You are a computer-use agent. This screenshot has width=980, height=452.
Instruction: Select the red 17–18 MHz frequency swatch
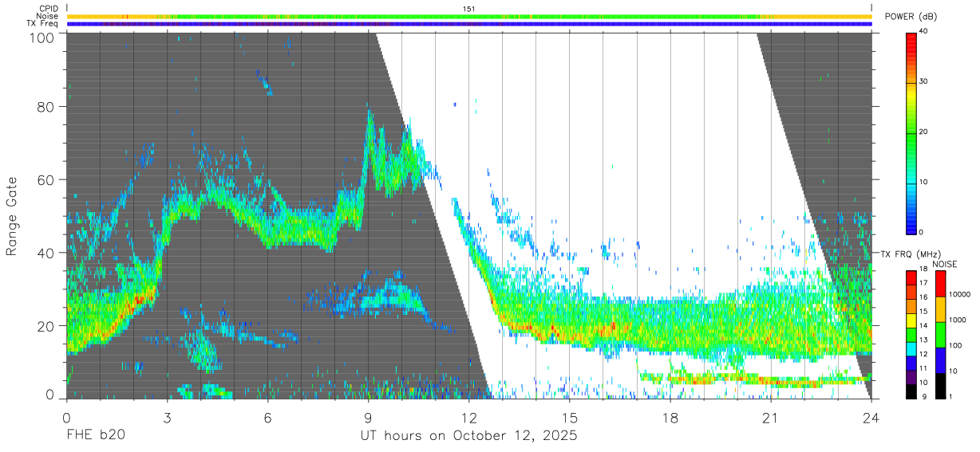[911, 277]
